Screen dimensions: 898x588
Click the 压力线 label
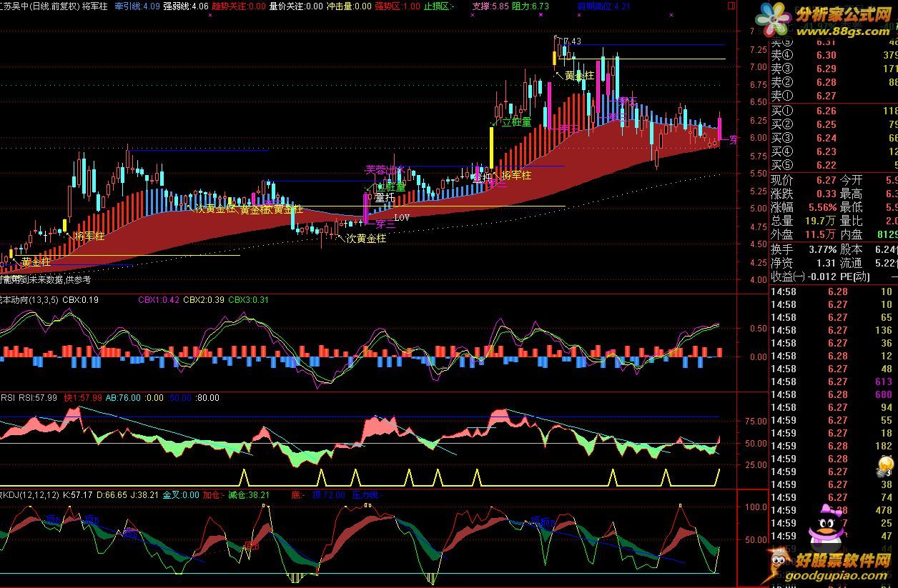pyautogui.click(x=367, y=494)
